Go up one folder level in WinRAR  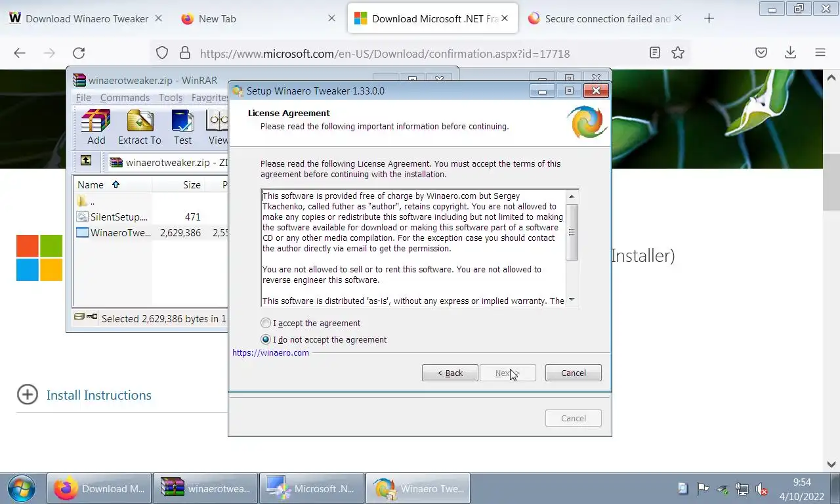pos(86,161)
